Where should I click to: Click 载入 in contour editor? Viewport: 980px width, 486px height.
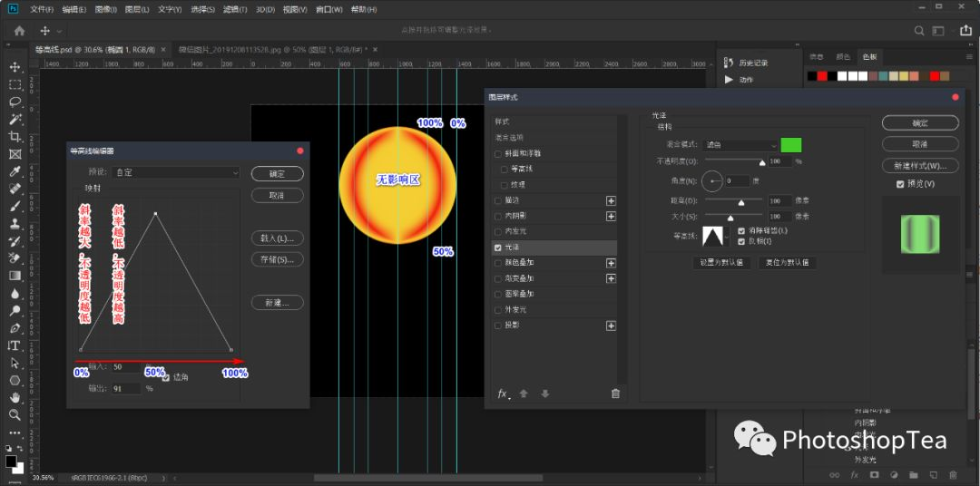278,238
